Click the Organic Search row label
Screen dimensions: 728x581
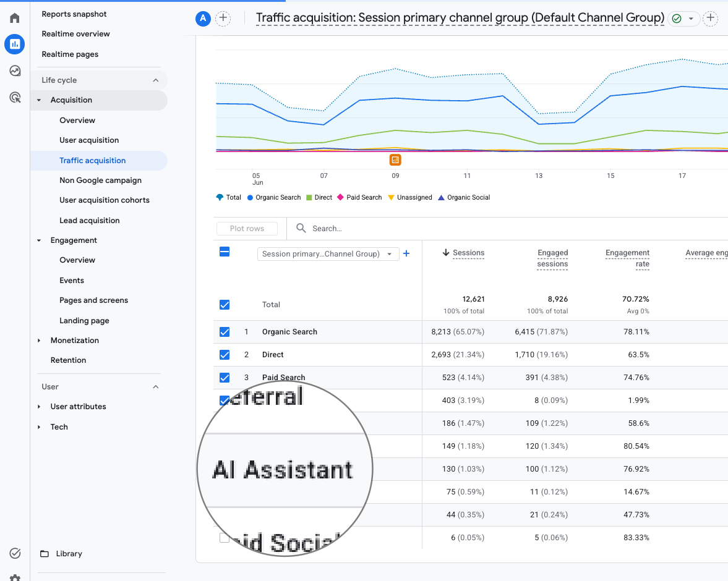(289, 332)
